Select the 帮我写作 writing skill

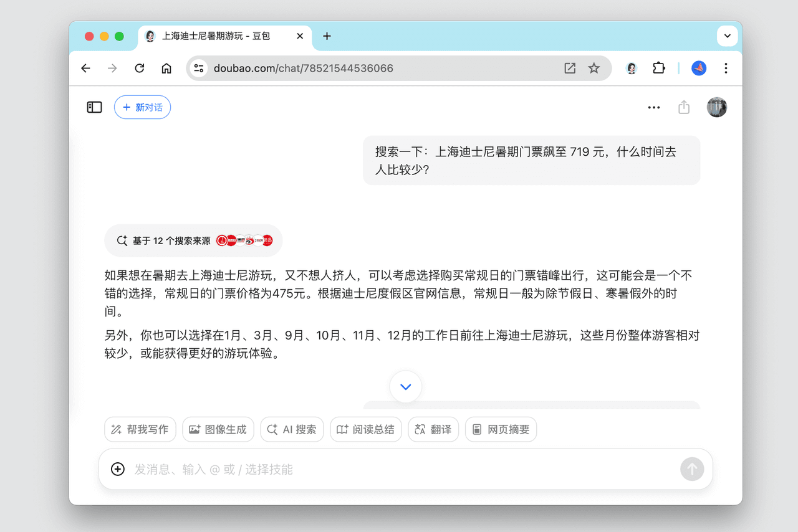click(x=140, y=429)
